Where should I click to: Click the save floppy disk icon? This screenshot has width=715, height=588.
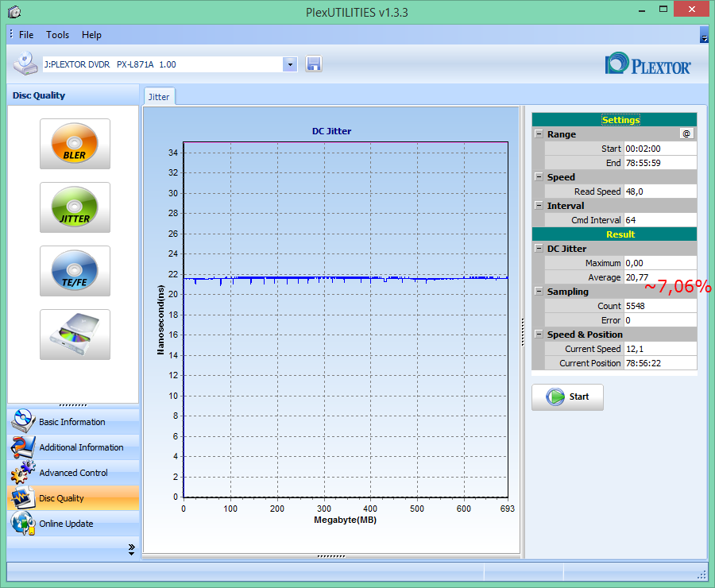314,64
